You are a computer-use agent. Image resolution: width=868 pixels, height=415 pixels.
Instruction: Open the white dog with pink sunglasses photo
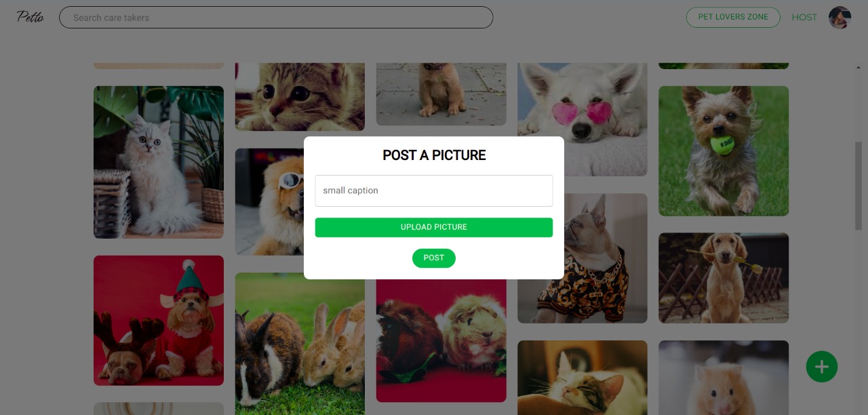(x=583, y=119)
